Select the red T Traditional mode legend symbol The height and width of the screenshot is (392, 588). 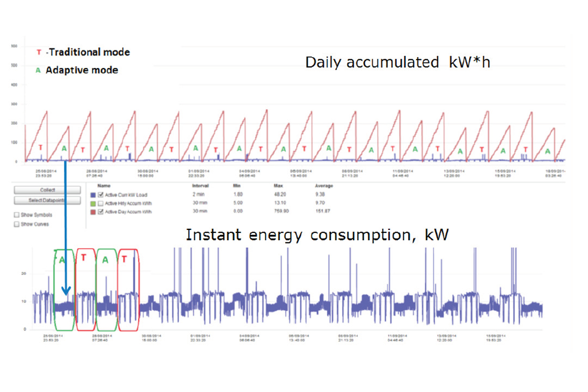click(x=39, y=52)
